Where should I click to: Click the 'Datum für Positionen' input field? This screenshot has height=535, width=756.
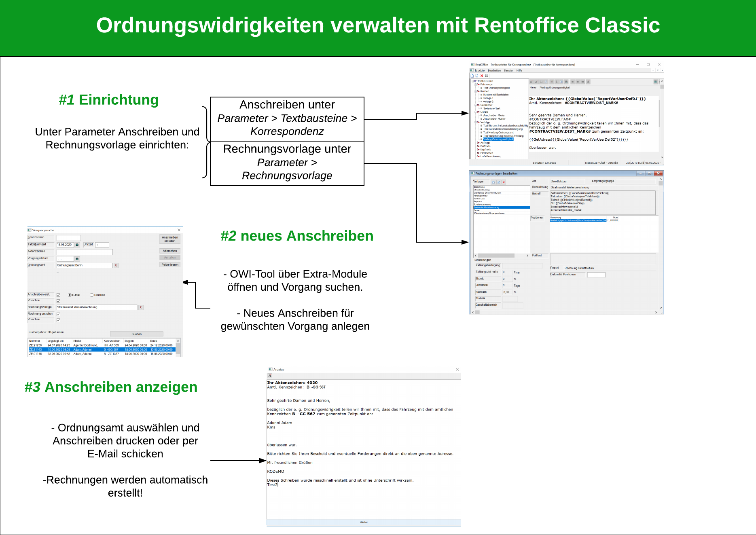click(596, 275)
